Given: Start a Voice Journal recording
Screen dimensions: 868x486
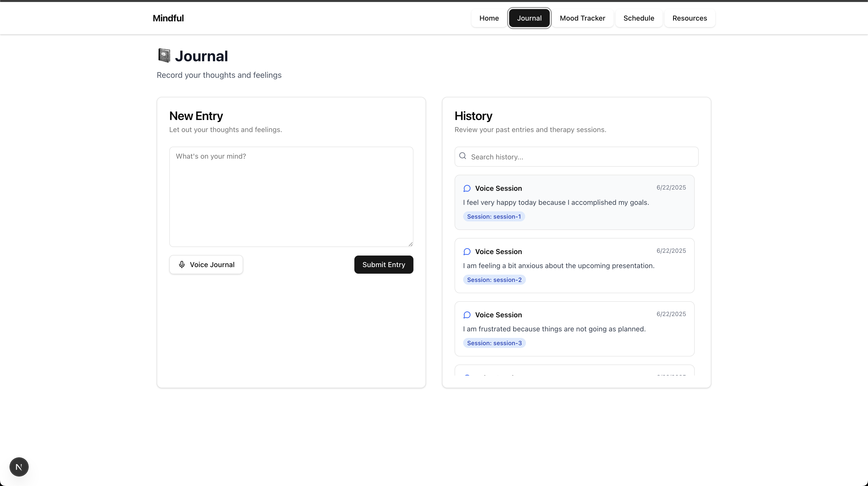Looking at the screenshot, I should [x=206, y=265].
